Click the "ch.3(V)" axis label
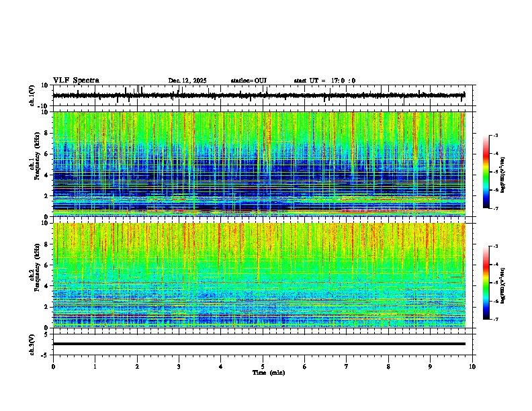532x411 pixels. (x=32, y=345)
